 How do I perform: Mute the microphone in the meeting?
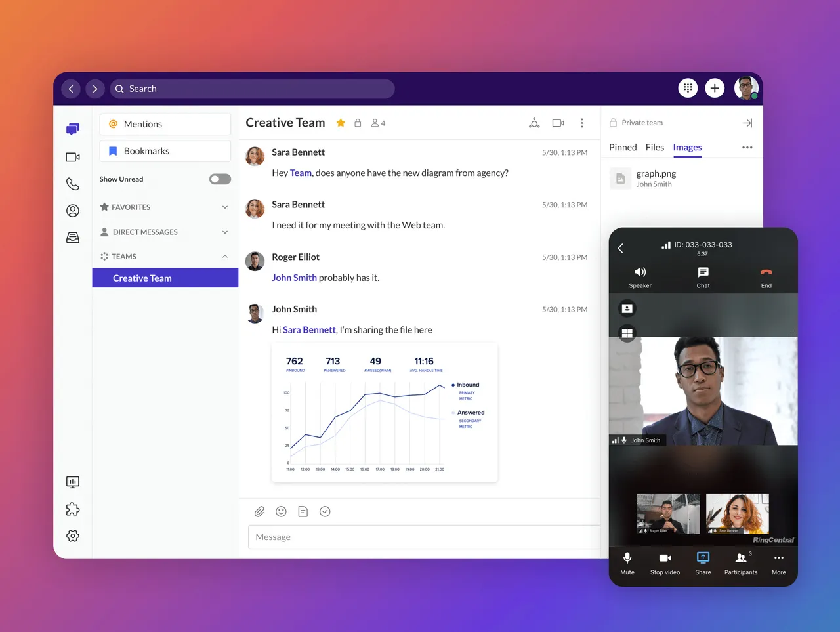(x=627, y=562)
